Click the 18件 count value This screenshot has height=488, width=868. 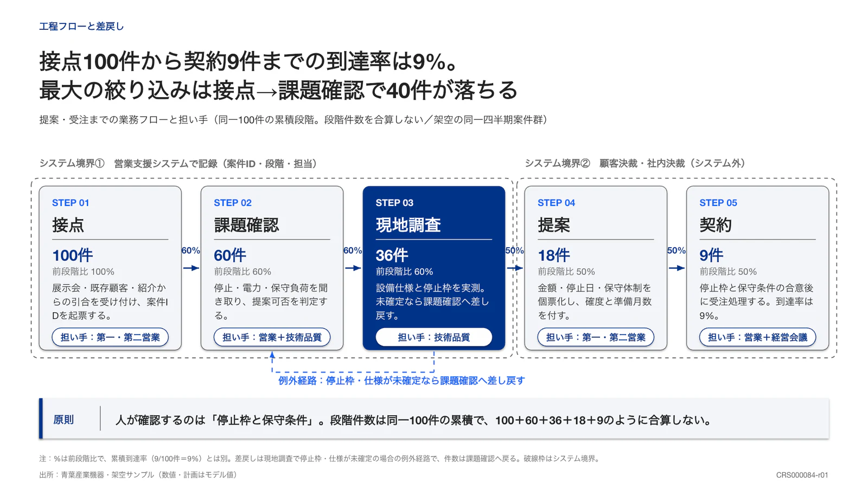click(x=554, y=255)
